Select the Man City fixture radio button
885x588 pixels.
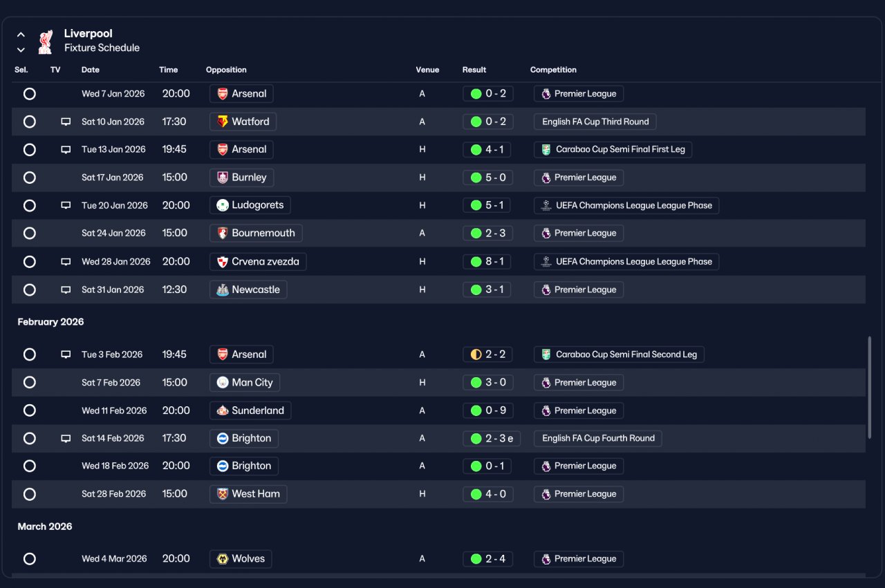coord(30,382)
